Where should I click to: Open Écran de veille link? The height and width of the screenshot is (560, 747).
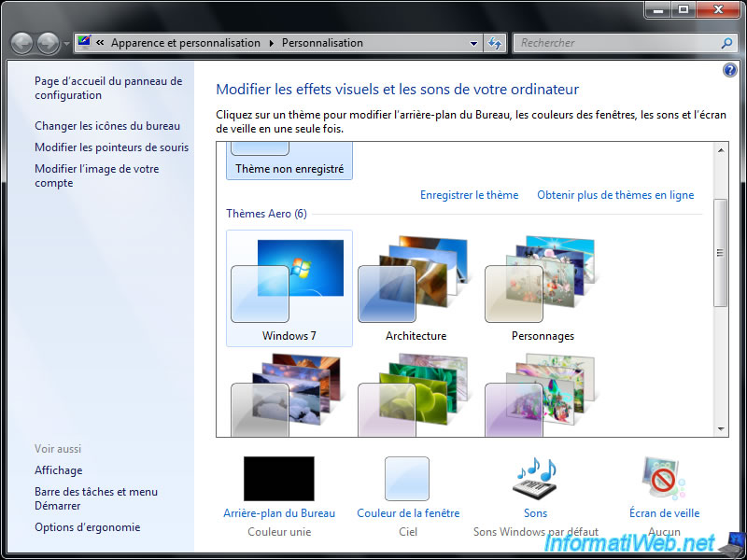tap(664, 513)
